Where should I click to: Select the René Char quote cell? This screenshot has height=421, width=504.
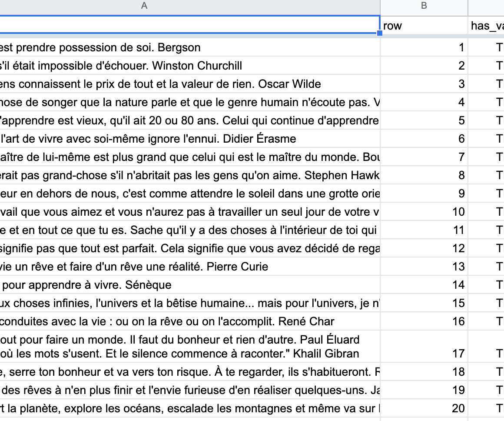pos(190,321)
